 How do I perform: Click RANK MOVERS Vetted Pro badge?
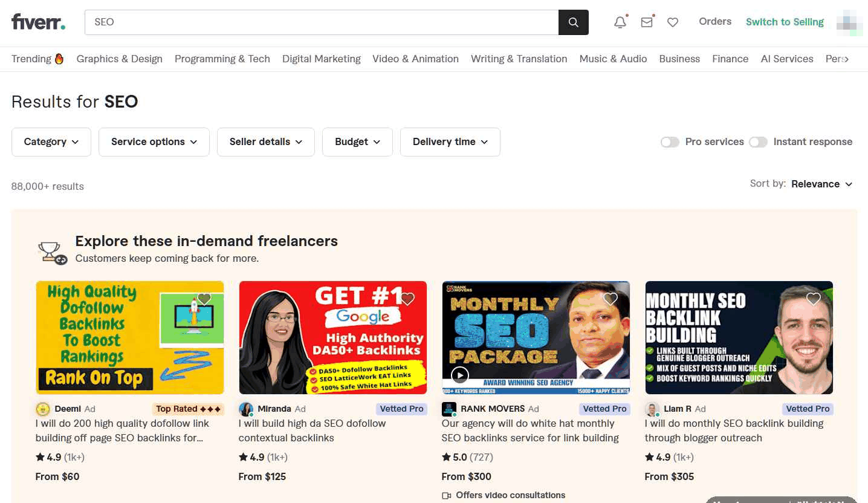pos(604,409)
